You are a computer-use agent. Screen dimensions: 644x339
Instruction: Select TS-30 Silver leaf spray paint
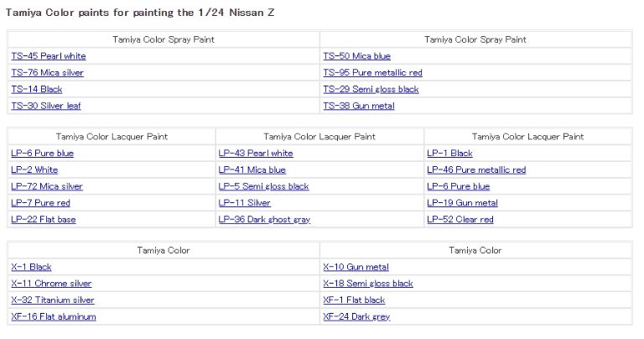coord(46,106)
